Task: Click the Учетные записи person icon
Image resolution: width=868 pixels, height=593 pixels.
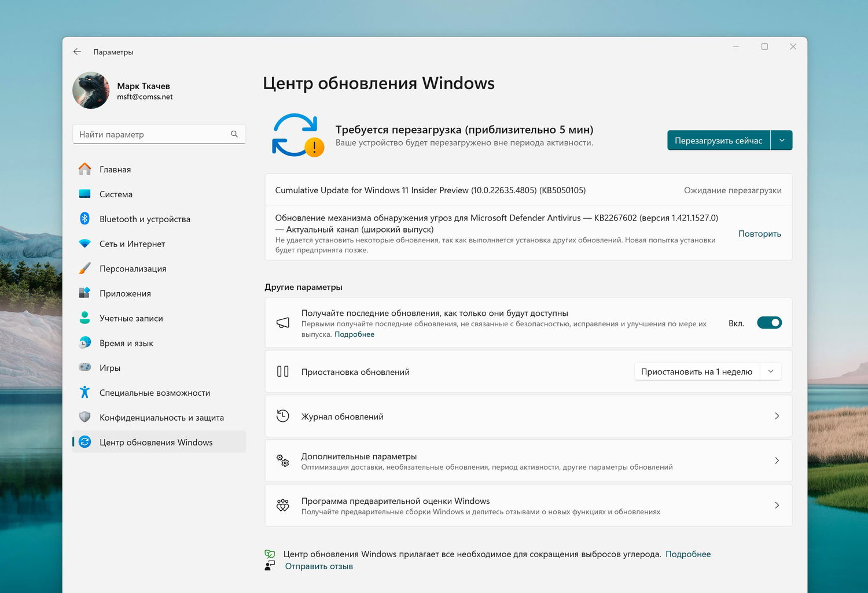Action: coord(84,318)
